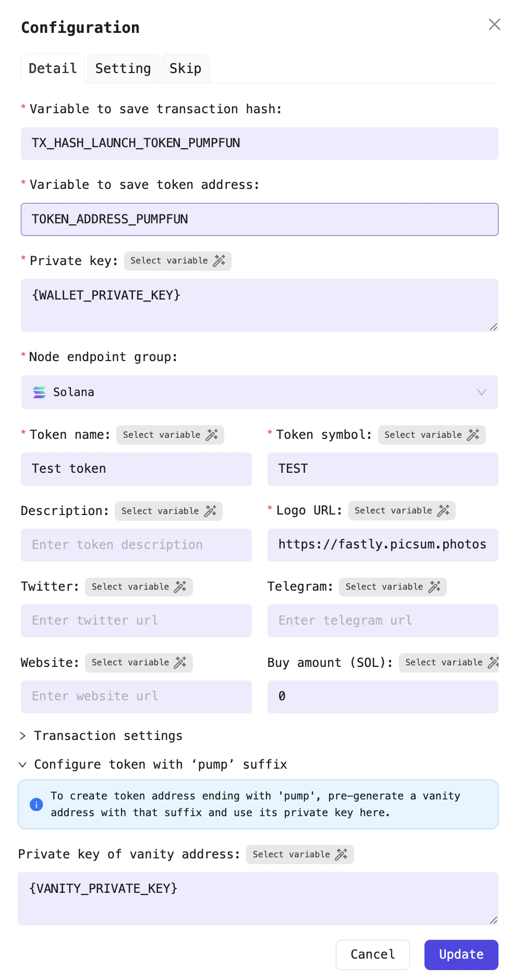
Task: Click the magic wand icon next to Logo URL
Action: pos(444,510)
